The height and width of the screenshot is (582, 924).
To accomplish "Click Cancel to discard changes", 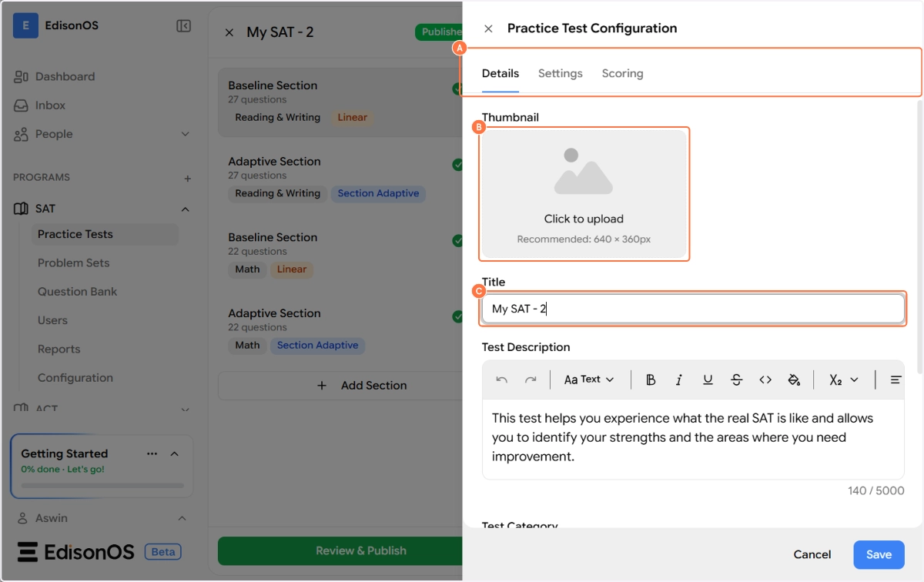I will click(812, 554).
